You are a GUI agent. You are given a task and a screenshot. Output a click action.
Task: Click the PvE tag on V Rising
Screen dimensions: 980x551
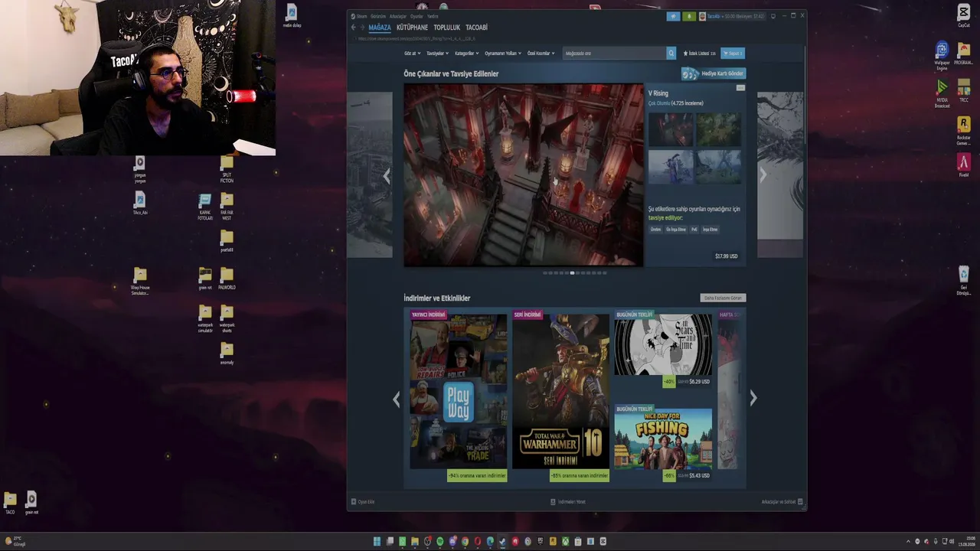click(694, 230)
